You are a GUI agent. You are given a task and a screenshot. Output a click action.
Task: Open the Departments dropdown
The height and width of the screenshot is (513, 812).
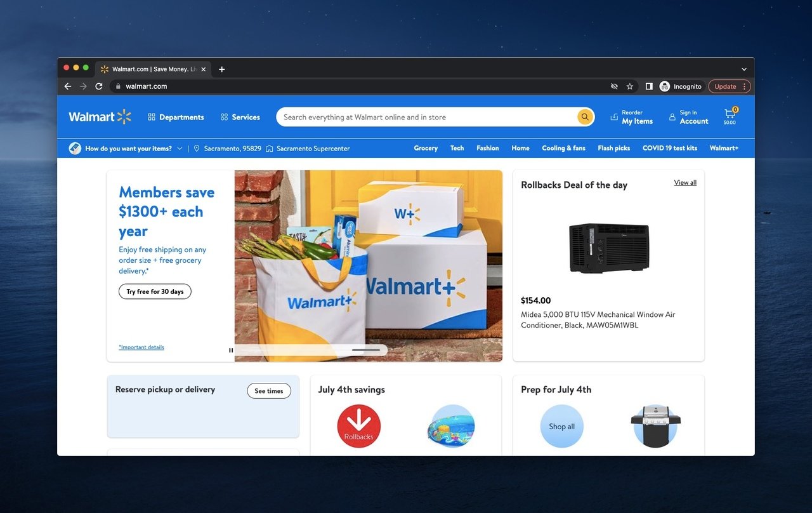coord(176,117)
